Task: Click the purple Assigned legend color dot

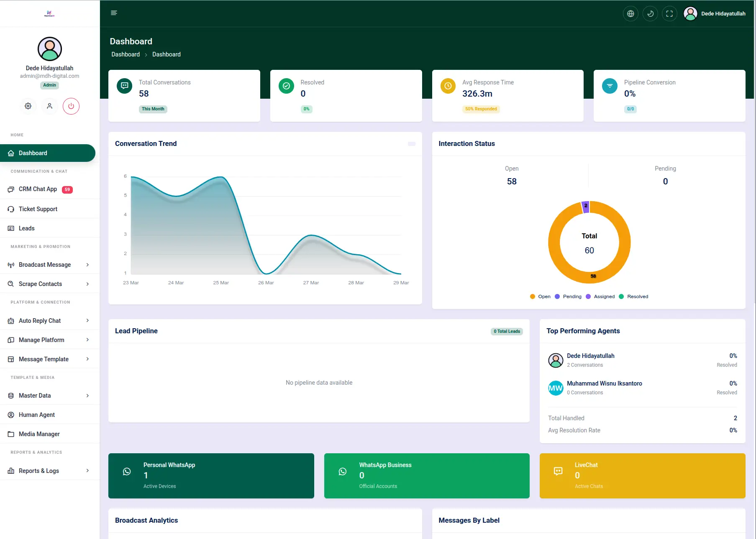Action: pyautogui.click(x=589, y=296)
